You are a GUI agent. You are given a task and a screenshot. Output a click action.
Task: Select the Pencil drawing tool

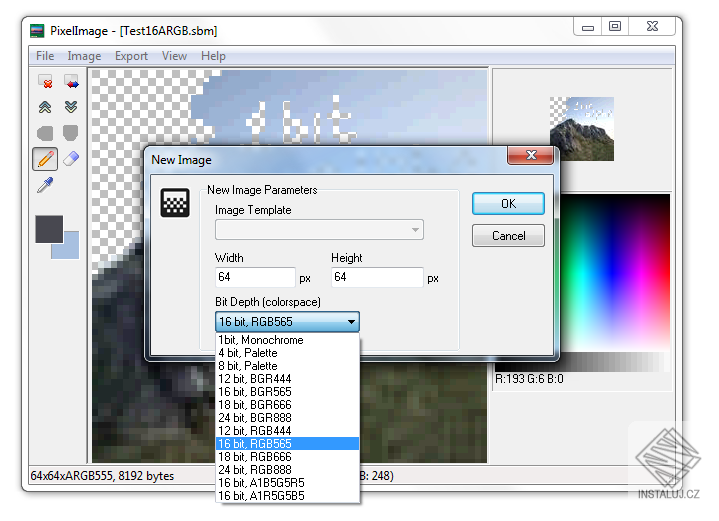coord(45,159)
